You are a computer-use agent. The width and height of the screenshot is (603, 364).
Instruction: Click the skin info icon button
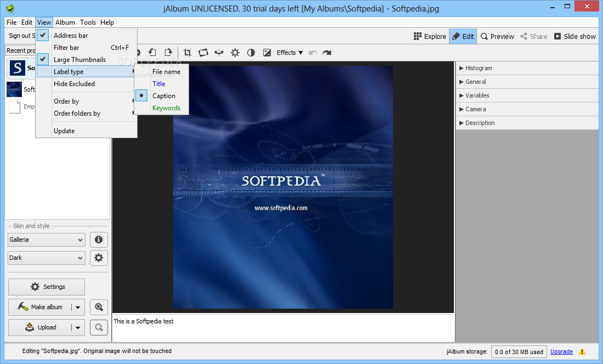pyautogui.click(x=99, y=240)
